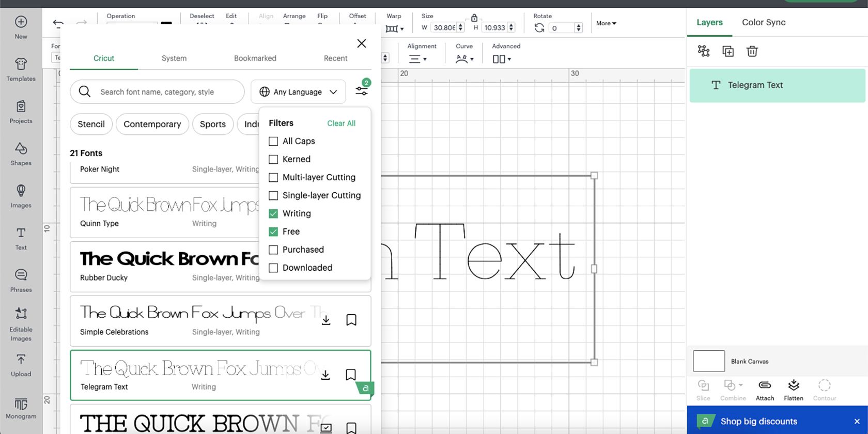The height and width of the screenshot is (434, 868).
Task: Check the Purchased filter box
Action: click(273, 250)
